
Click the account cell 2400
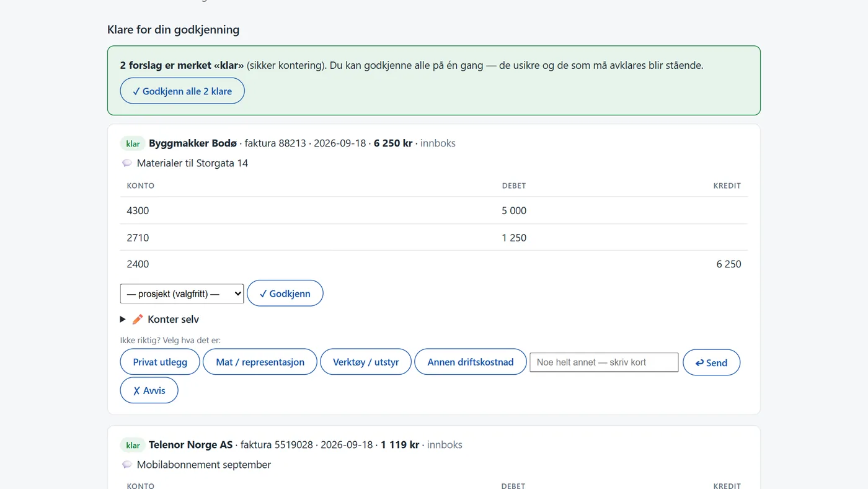[138, 264]
